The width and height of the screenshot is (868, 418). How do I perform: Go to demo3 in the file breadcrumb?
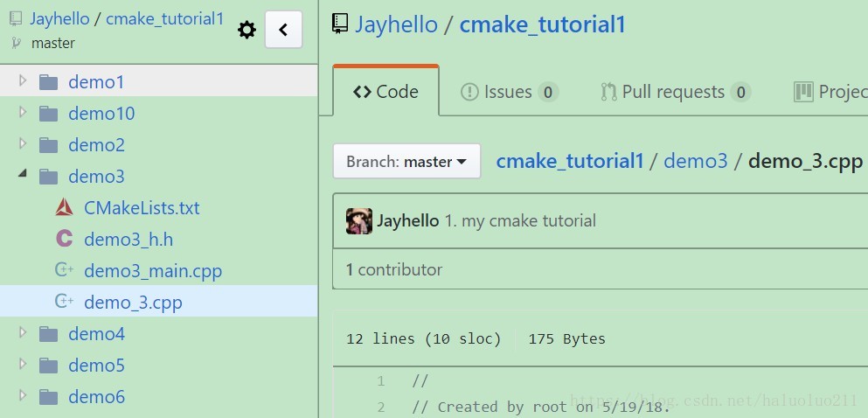click(x=696, y=162)
